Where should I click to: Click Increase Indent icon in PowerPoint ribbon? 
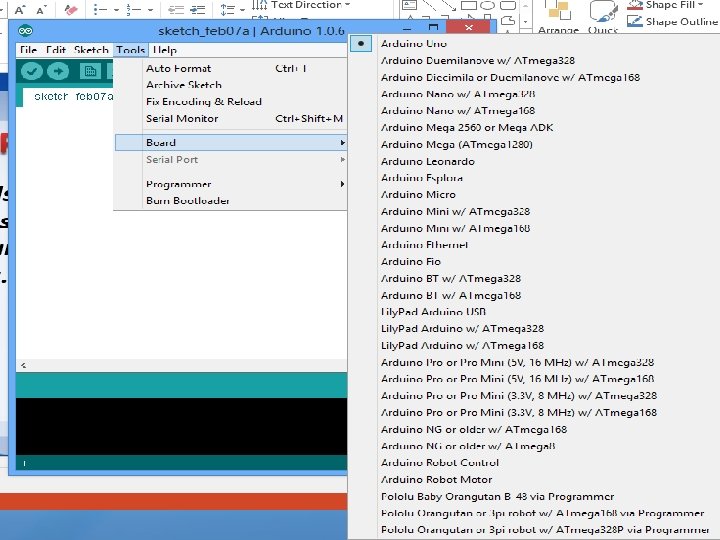197,10
